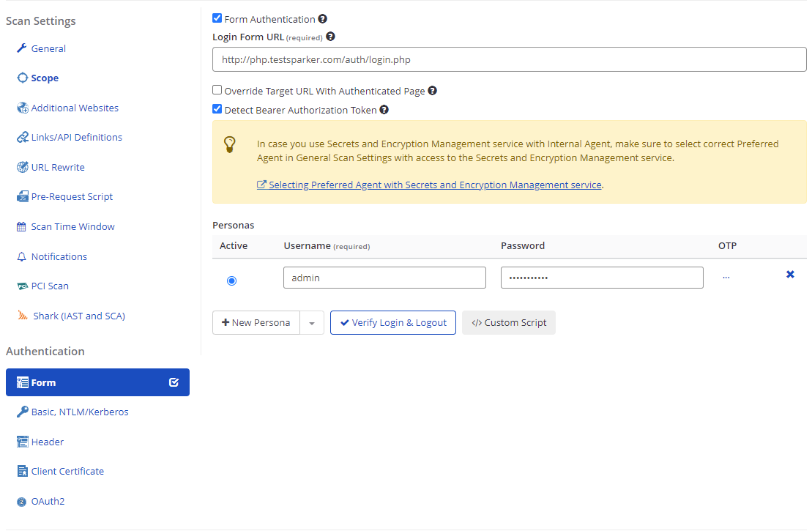Click Verify Login & Logout button
Viewport: 812px width, 531px height.
(393, 323)
